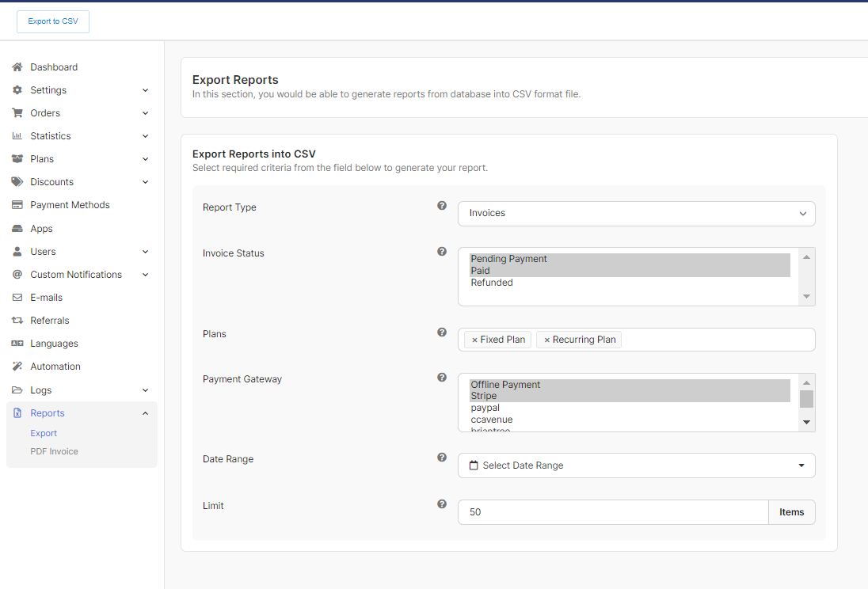Click the Payment Gateway scrollbar thumb
The width and height of the screenshot is (868, 589).
(806, 398)
